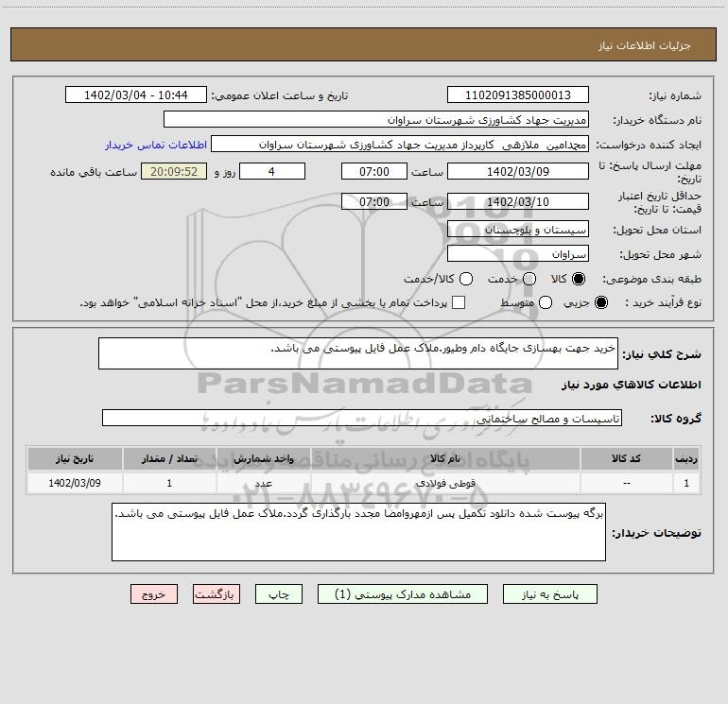Click the نام دستگاه خریدار field
This screenshot has width=728, height=704.
coord(376,119)
